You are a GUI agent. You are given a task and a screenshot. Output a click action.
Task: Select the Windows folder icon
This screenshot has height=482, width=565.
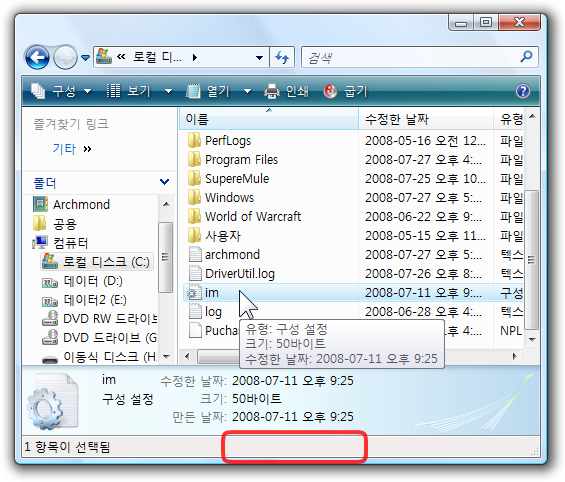coord(195,197)
